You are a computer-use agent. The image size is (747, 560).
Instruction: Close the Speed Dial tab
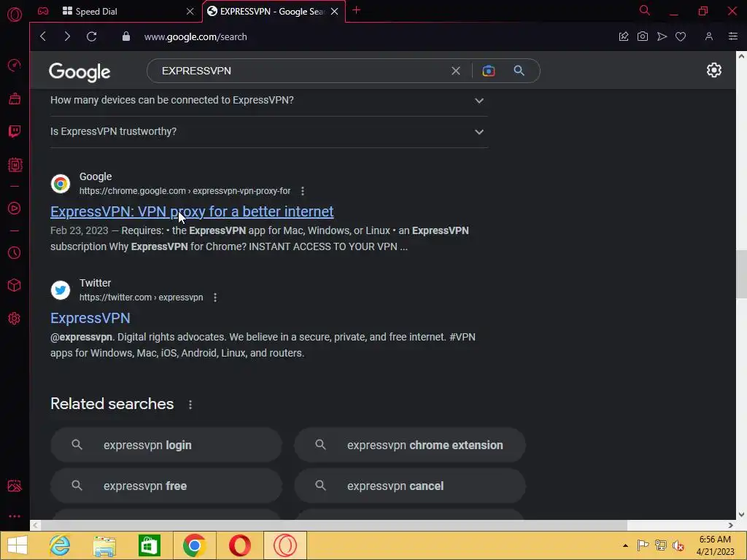click(x=190, y=12)
